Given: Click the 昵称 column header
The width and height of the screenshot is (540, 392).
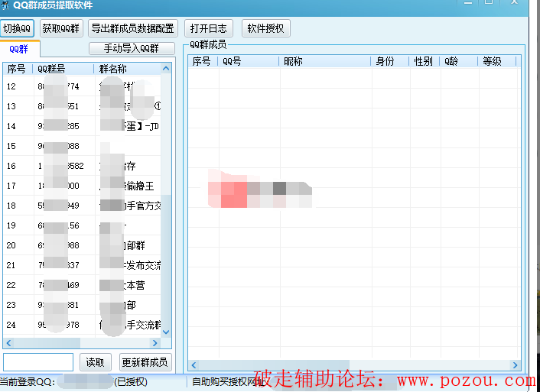Looking at the screenshot, I should click(x=325, y=61).
